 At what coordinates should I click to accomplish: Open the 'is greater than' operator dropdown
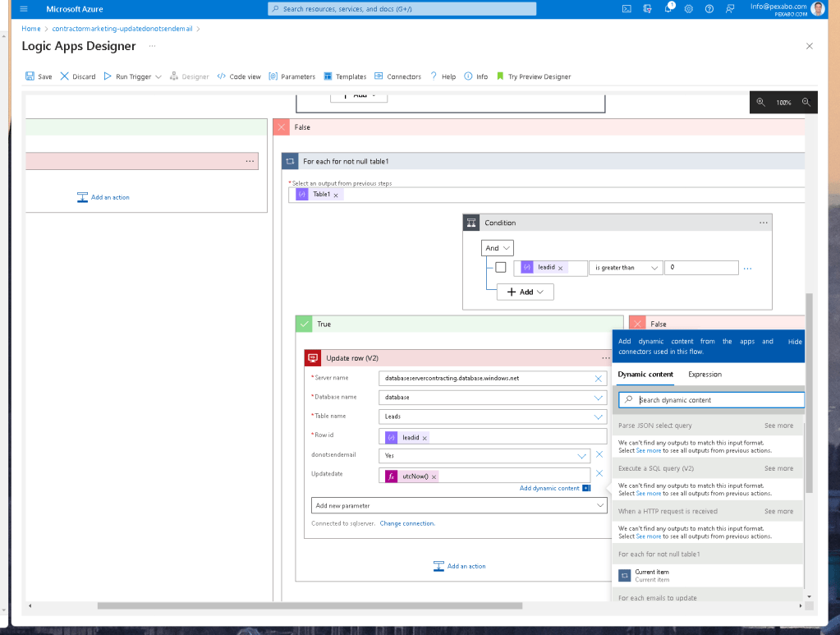pyautogui.click(x=626, y=268)
